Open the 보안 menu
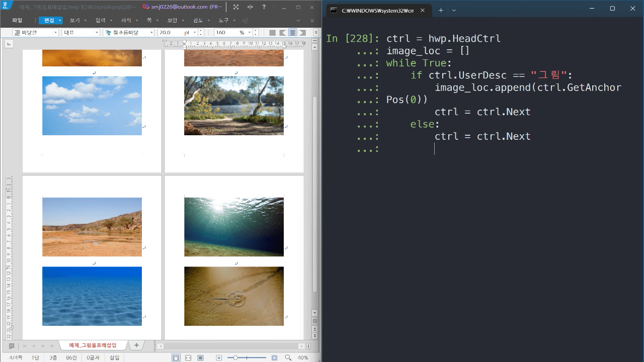The height and width of the screenshot is (362, 644). point(172,20)
